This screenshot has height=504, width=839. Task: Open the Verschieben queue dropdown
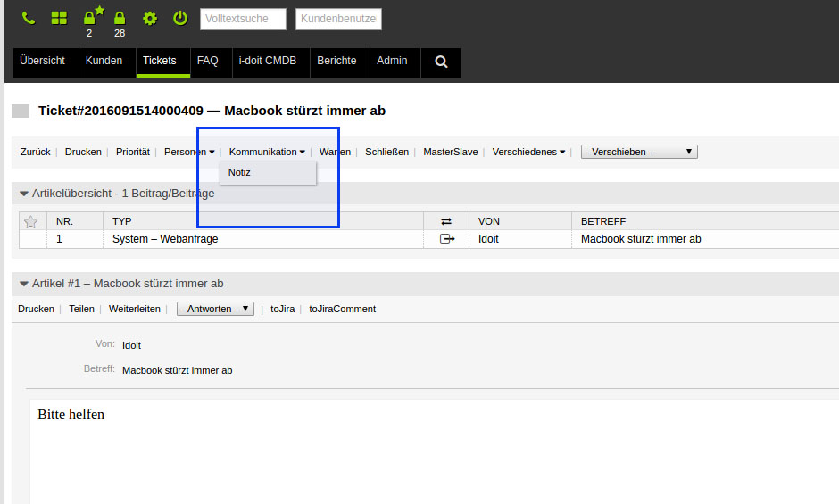[x=639, y=152]
